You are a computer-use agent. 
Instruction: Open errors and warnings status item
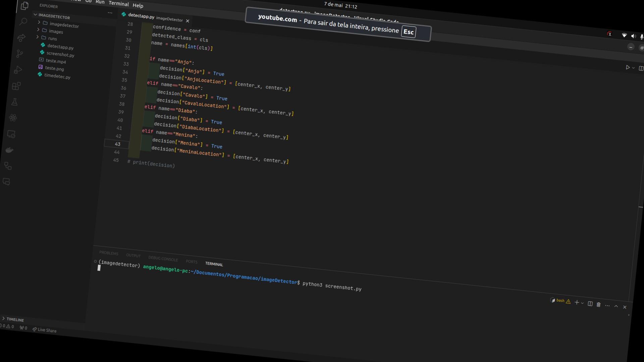pyautogui.click(x=7, y=326)
